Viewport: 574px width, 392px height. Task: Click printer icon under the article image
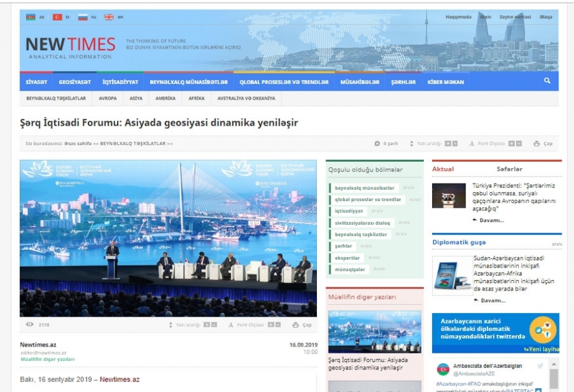pos(296,325)
